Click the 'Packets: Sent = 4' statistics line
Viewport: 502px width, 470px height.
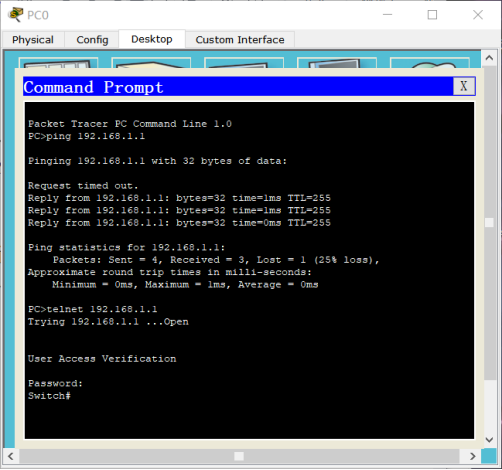[216, 260]
